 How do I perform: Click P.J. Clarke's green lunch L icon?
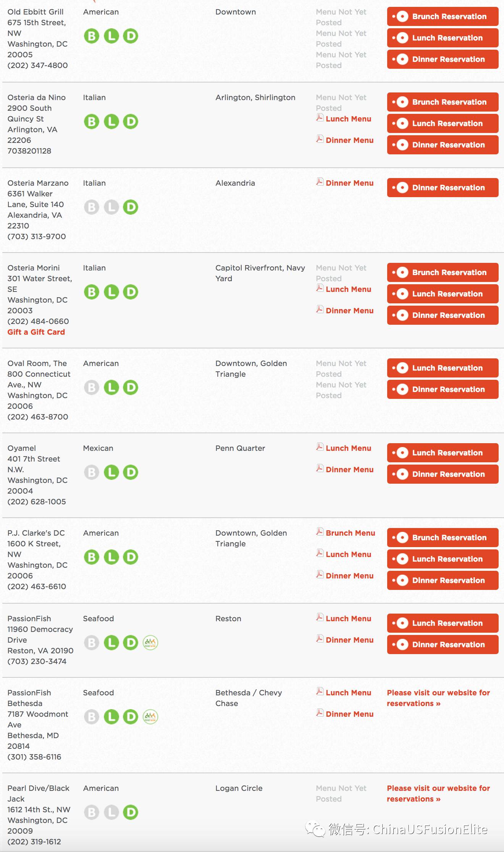(111, 557)
